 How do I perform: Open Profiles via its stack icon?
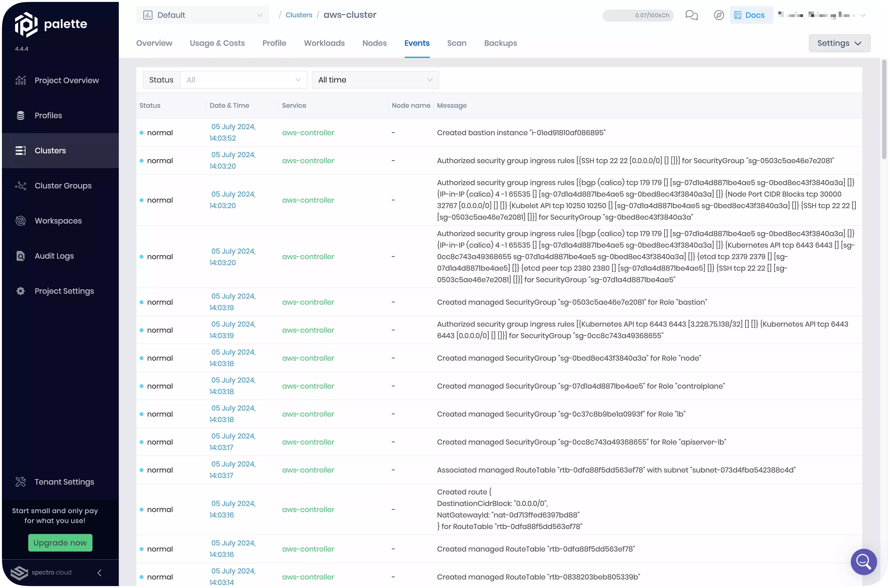coord(21,115)
